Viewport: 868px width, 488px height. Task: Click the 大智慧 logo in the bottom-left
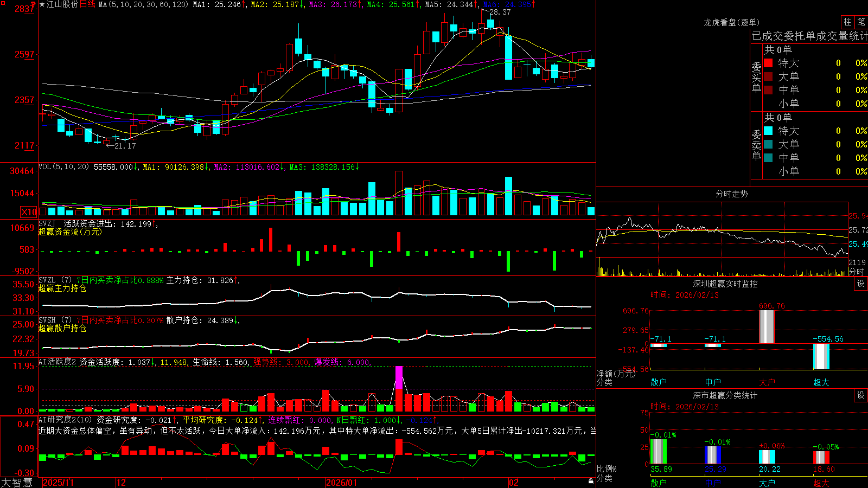click(x=17, y=483)
